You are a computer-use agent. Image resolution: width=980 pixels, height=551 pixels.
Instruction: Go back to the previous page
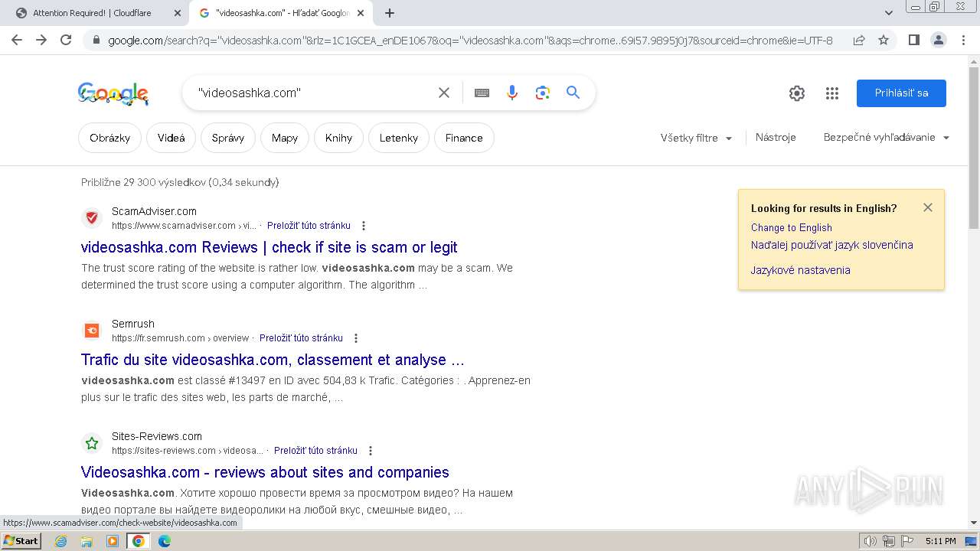tap(17, 40)
